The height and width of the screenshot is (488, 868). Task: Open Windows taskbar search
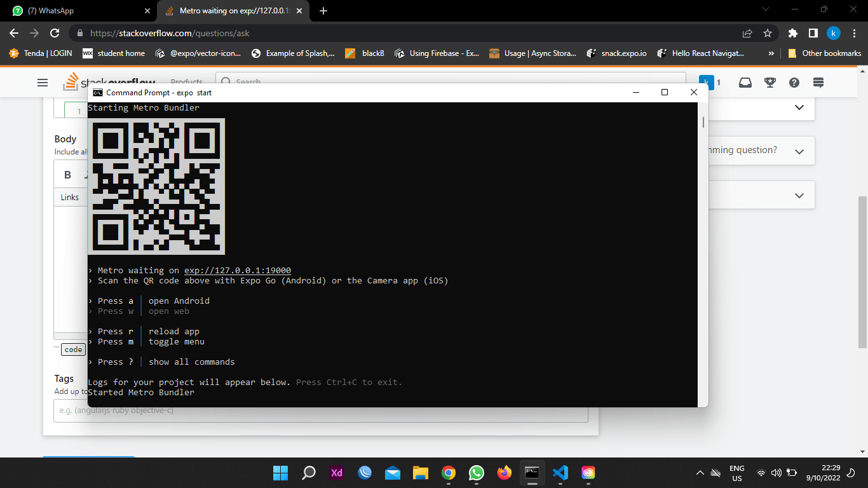309,473
